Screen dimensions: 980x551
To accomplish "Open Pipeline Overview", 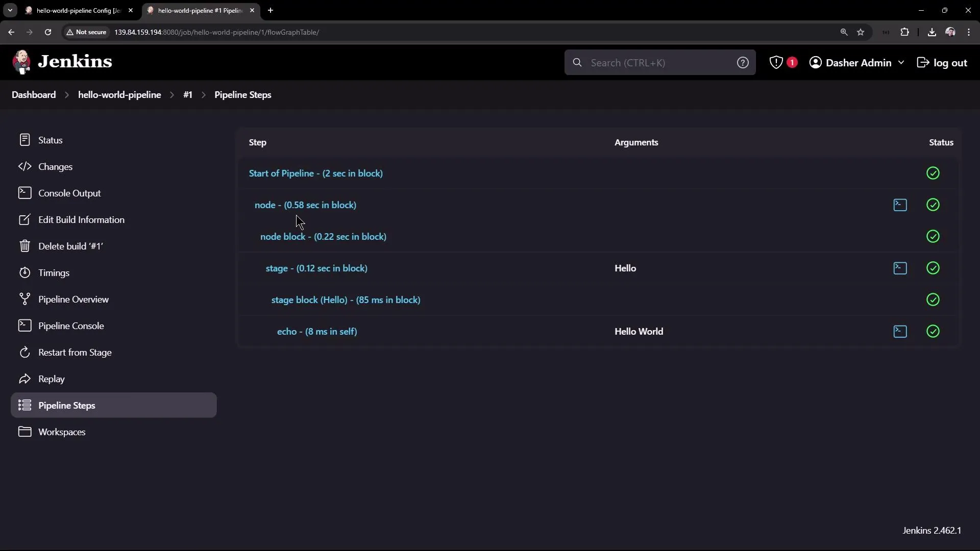I will coord(73,299).
